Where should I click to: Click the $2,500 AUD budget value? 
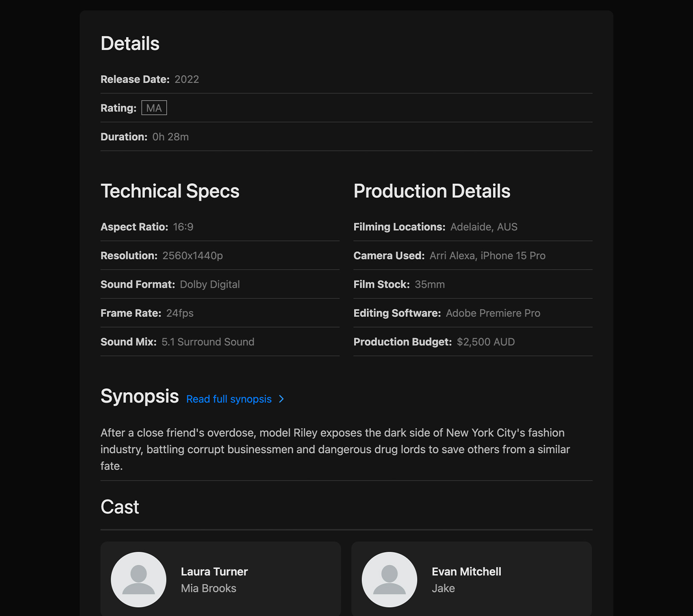coord(486,342)
